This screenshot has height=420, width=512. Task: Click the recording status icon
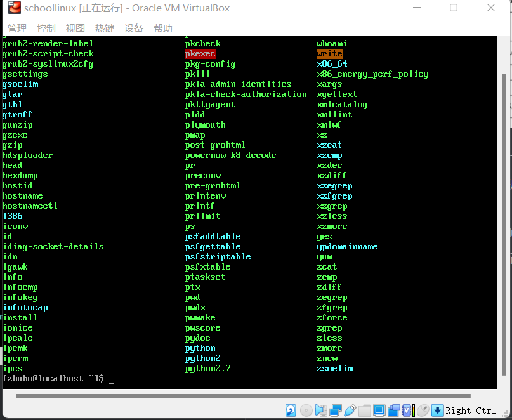pos(394,410)
